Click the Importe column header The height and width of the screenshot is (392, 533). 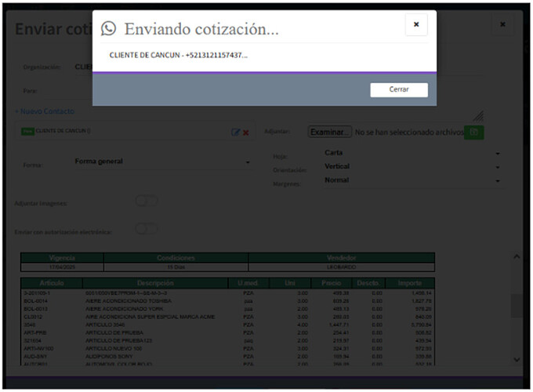pos(409,283)
